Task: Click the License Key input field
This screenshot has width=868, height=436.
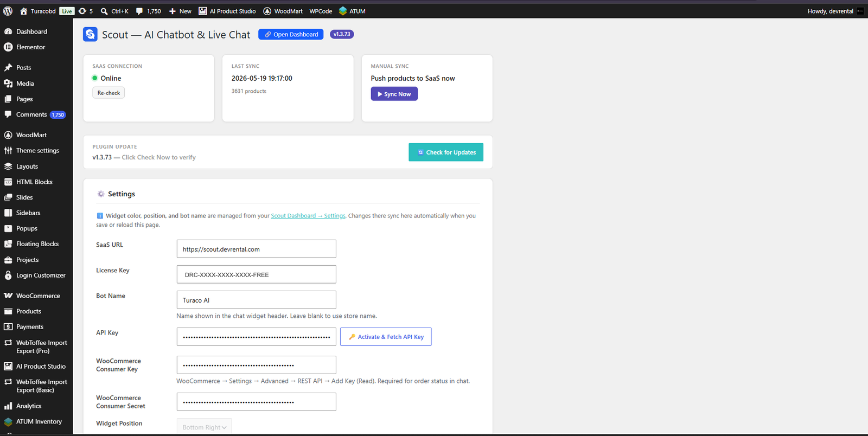Action: (x=257, y=274)
